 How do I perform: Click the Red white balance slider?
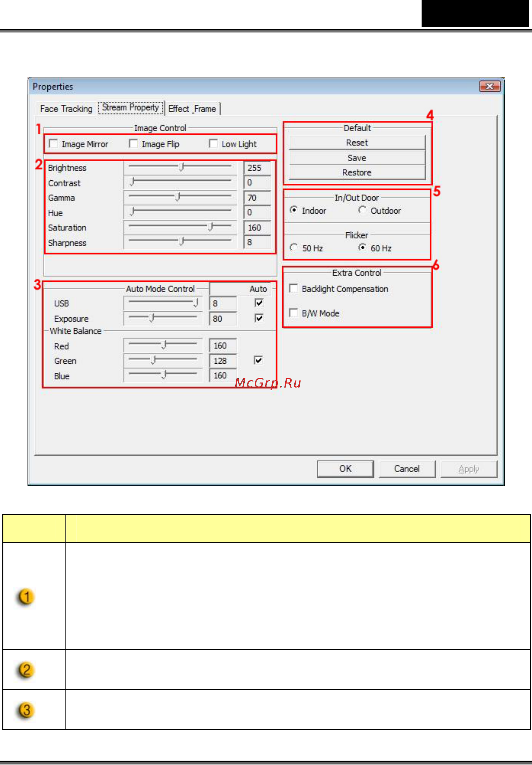tap(163, 345)
